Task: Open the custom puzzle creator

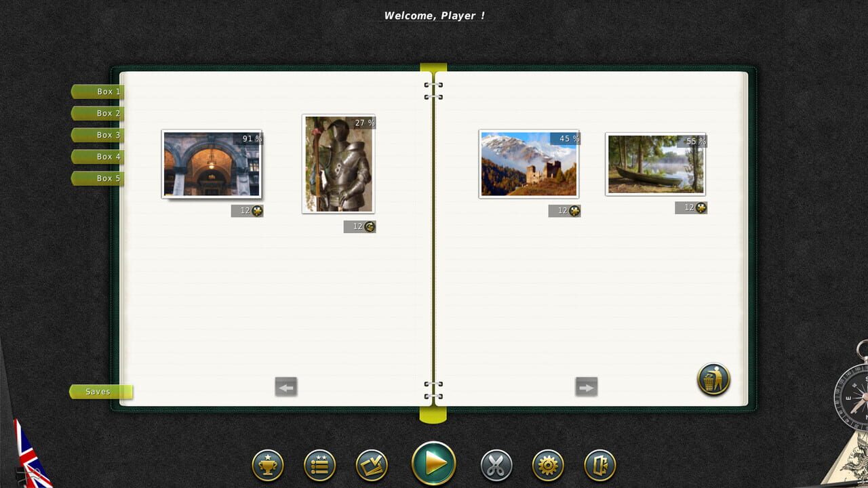Action: [x=372, y=465]
